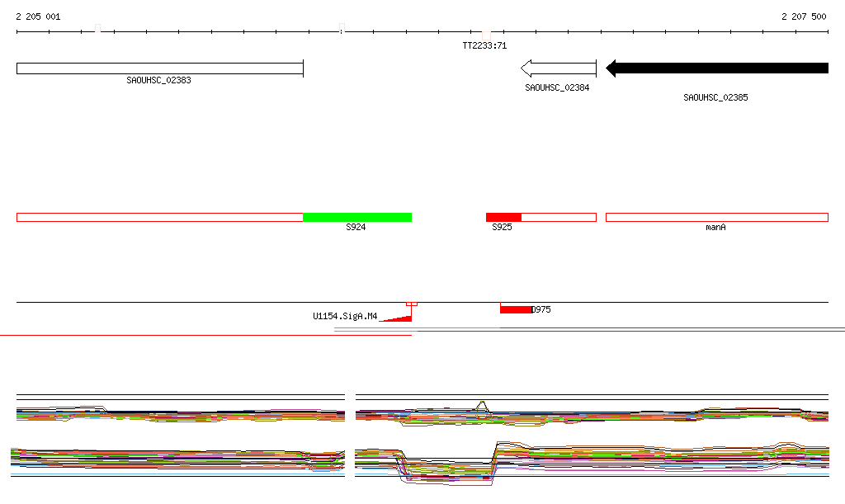Click the SAOUHSC_02383 text label
The height and width of the screenshot is (504, 845).
coord(159,80)
